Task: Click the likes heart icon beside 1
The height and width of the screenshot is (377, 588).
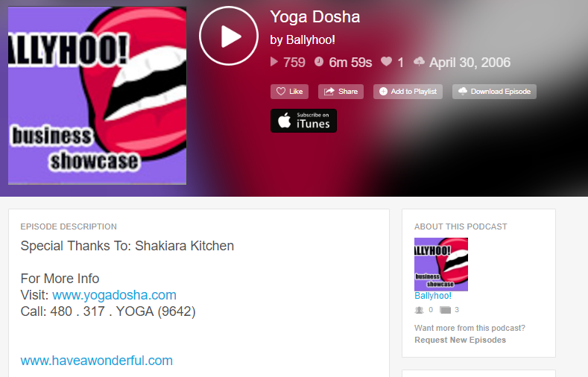Action: point(386,61)
